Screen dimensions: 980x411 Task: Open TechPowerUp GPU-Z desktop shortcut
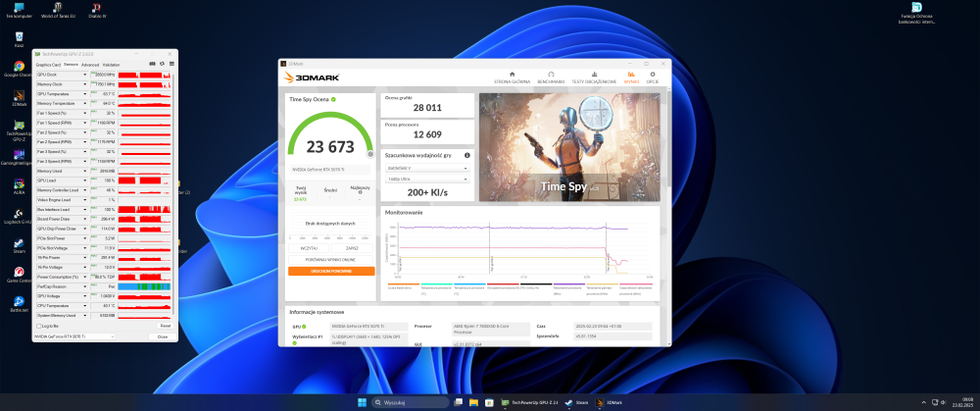tap(20, 130)
